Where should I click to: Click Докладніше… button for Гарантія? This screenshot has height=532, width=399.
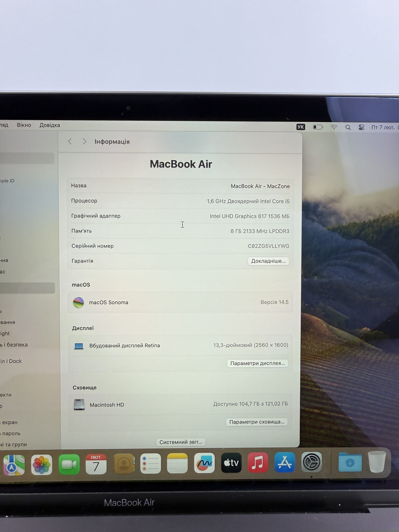coord(268,261)
